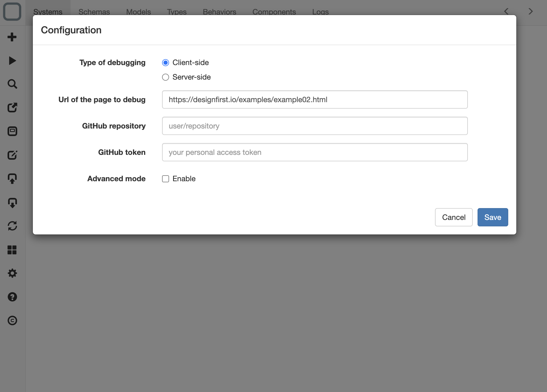Switch to the Systems tab
The image size is (547, 392).
[x=48, y=12]
